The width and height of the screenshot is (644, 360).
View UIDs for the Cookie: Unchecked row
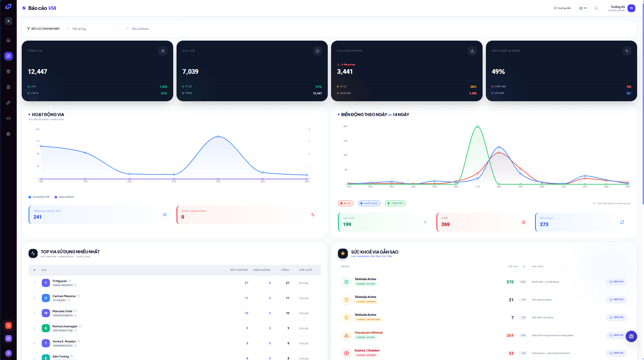point(616,317)
